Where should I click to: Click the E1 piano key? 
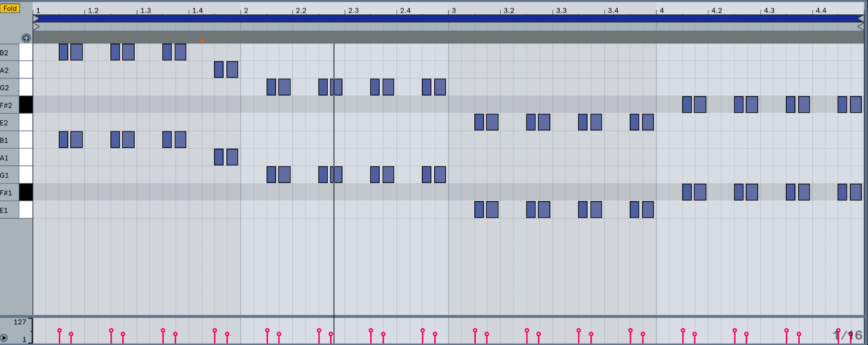coord(26,210)
